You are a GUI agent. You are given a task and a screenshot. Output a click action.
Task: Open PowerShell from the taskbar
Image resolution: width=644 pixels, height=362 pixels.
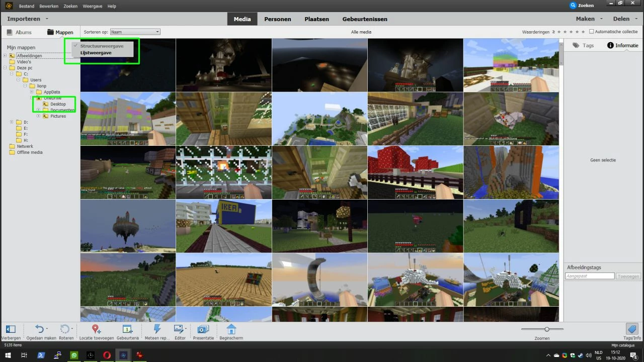point(41,355)
